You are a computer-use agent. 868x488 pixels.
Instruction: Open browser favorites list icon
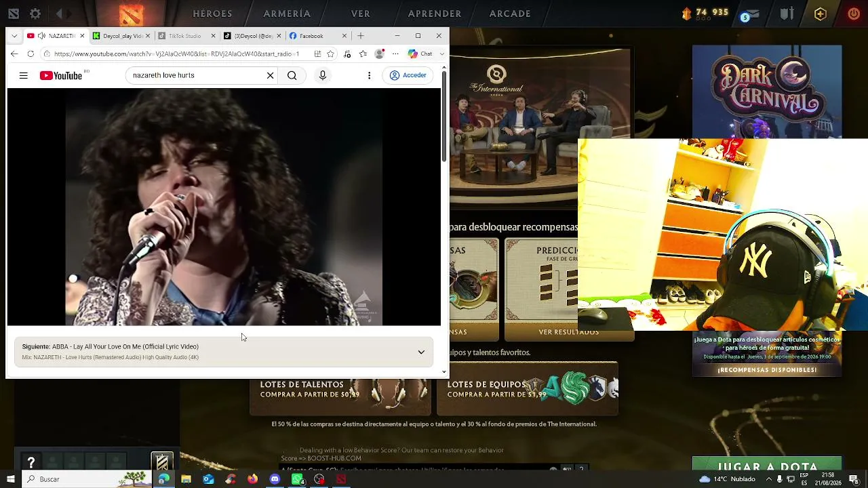(x=363, y=54)
